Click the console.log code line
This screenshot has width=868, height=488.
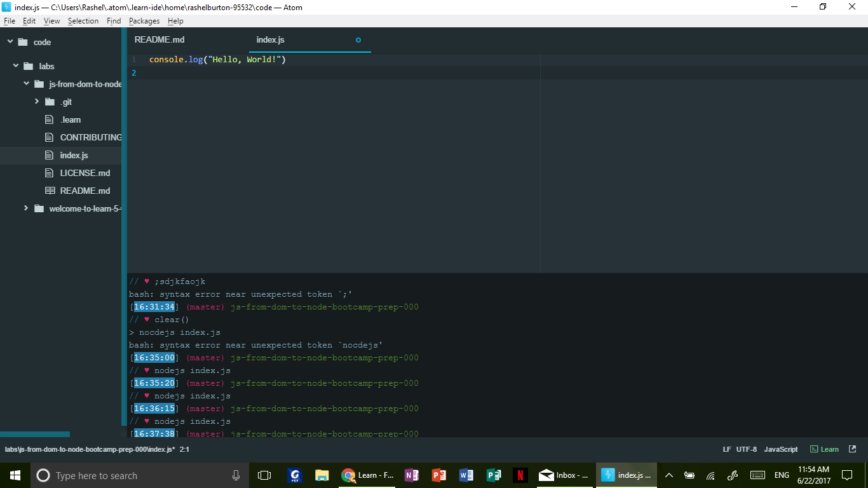pos(217,60)
